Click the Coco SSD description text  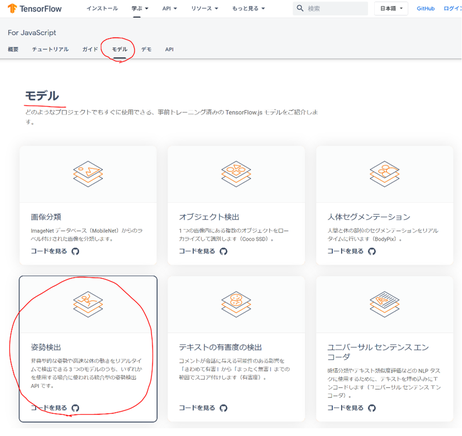[234, 235]
